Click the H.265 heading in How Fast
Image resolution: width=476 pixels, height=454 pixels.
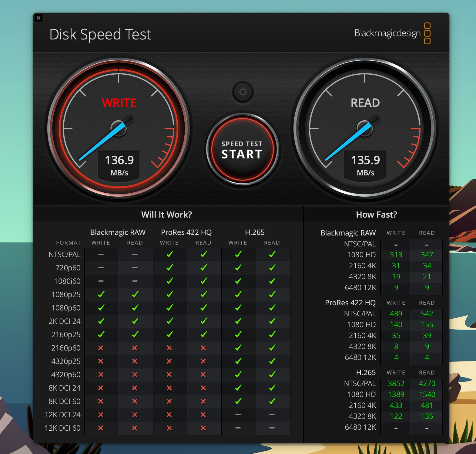coord(366,373)
